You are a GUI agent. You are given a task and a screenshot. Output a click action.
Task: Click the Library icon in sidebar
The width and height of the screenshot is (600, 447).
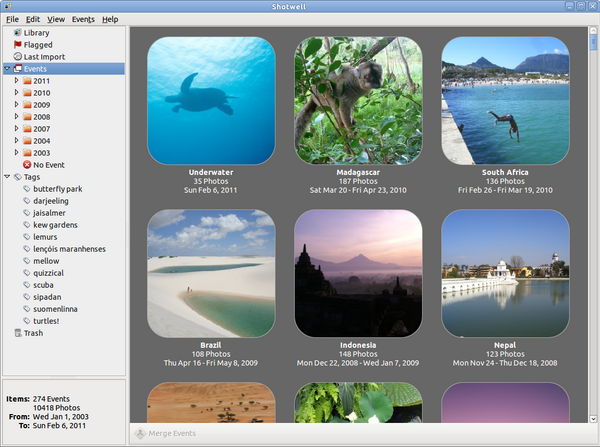click(x=17, y=33)
